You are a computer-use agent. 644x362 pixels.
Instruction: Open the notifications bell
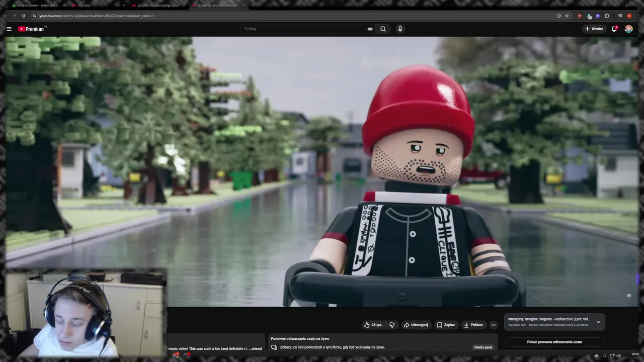coord(614,29)
